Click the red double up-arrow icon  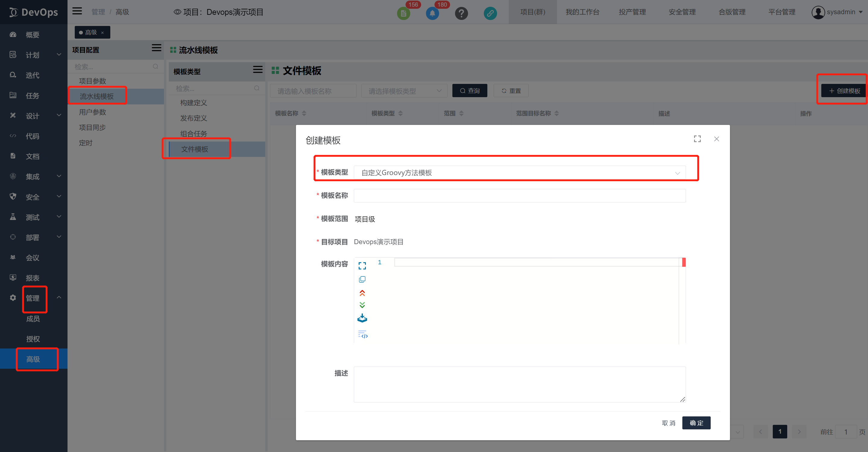pyautogui.click(x=362, y=293)
